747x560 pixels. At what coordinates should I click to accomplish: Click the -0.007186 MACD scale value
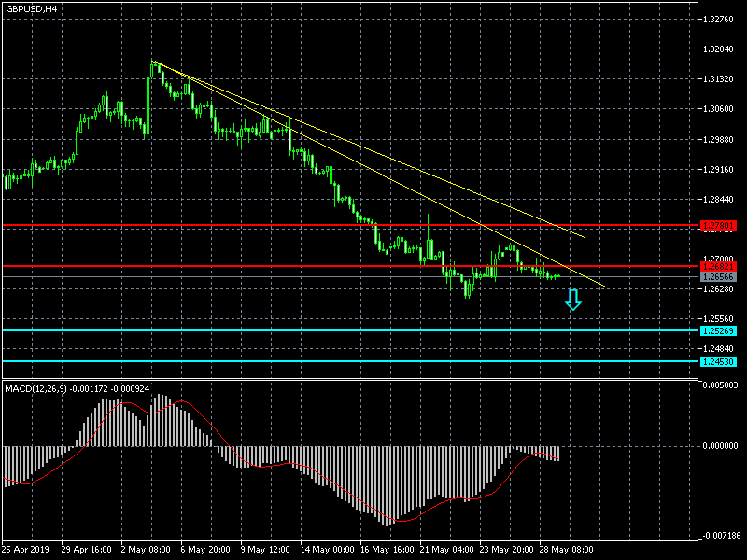721,535
